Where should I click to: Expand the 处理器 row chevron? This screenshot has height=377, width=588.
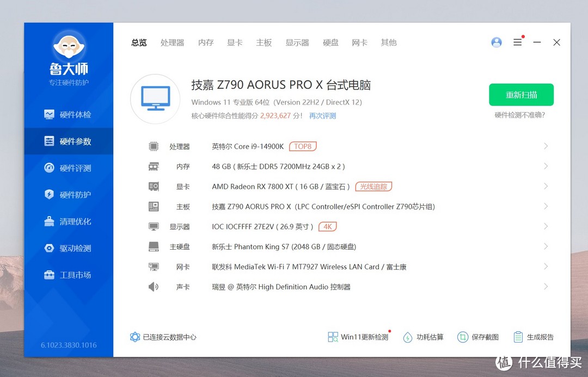tap(546, 146)
